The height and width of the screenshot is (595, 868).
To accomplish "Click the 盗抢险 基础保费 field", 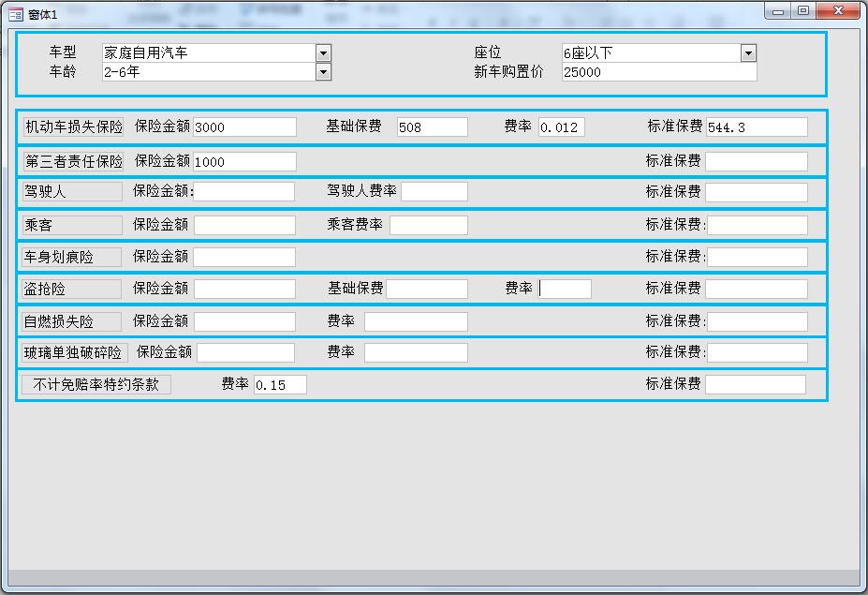I will (x=427, y=290).
